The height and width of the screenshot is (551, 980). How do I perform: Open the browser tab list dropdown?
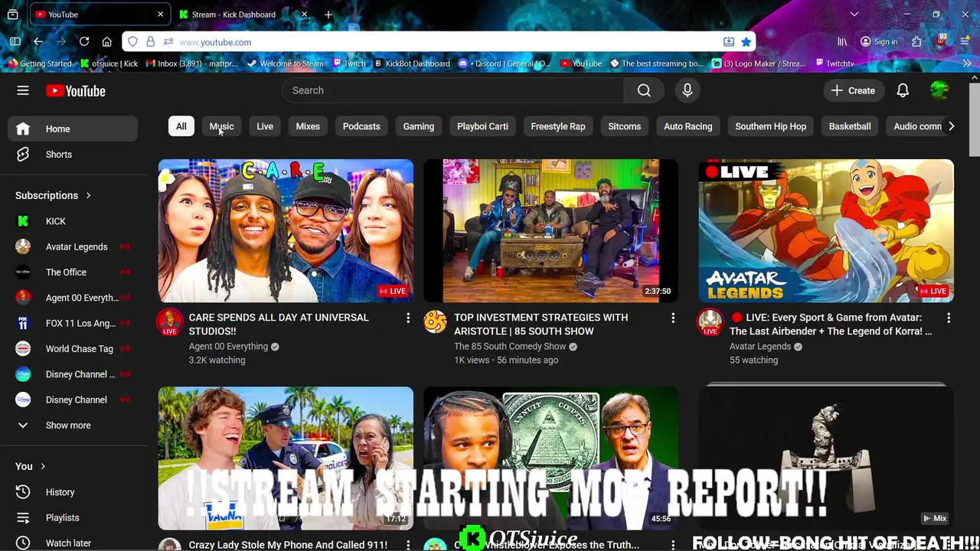pos(854,15)
